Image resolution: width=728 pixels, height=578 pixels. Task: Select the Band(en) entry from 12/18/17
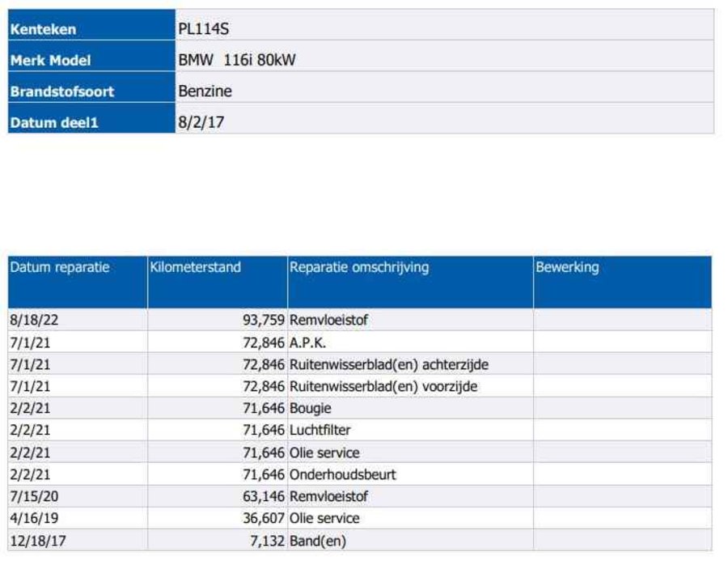317,541
